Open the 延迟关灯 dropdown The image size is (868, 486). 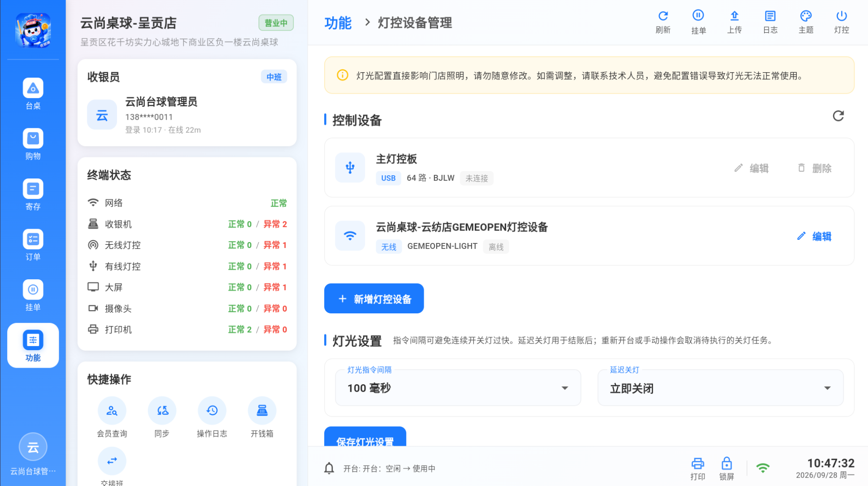[x=720, y=388]
